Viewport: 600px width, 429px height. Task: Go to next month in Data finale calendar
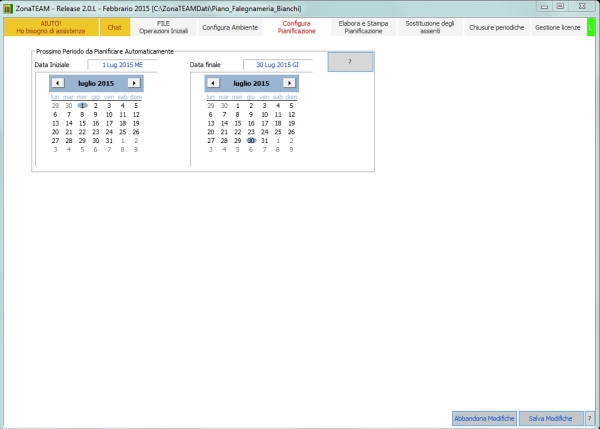289,83
